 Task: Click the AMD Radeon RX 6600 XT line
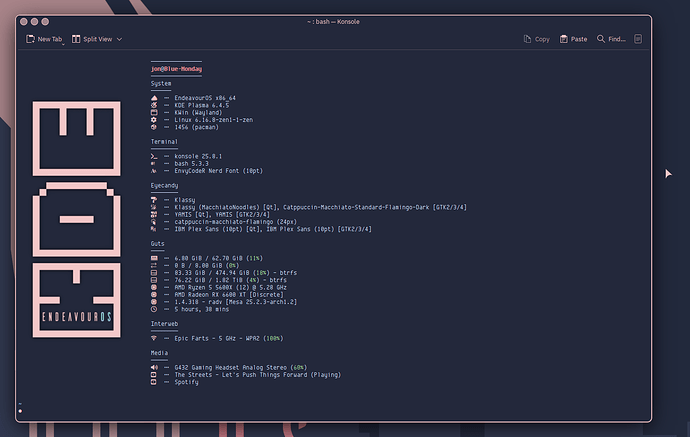pos(229,294)
